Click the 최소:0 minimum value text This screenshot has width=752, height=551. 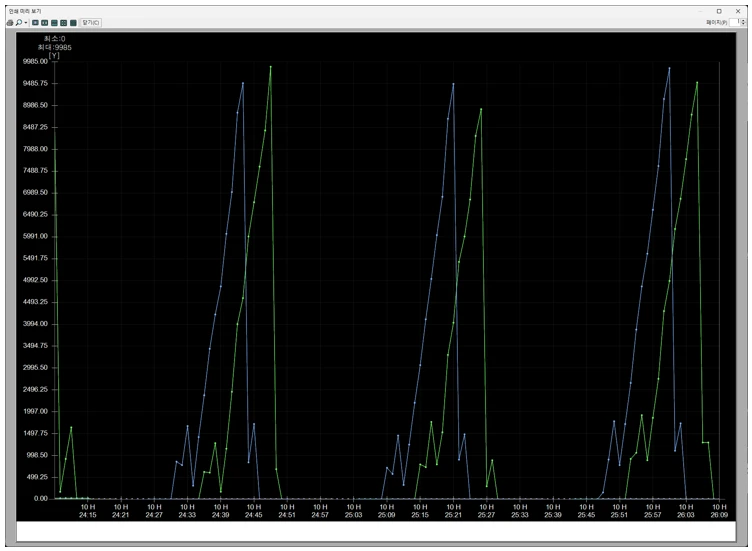55,38
